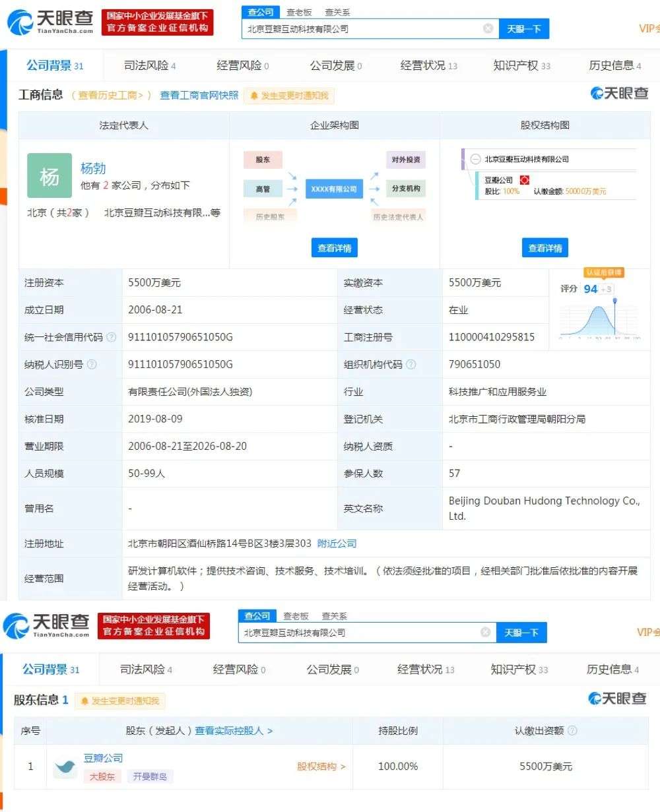Click the TianYanCha logo in top header
The width and height of the screenshot is (660, 812).
[50, 22]
